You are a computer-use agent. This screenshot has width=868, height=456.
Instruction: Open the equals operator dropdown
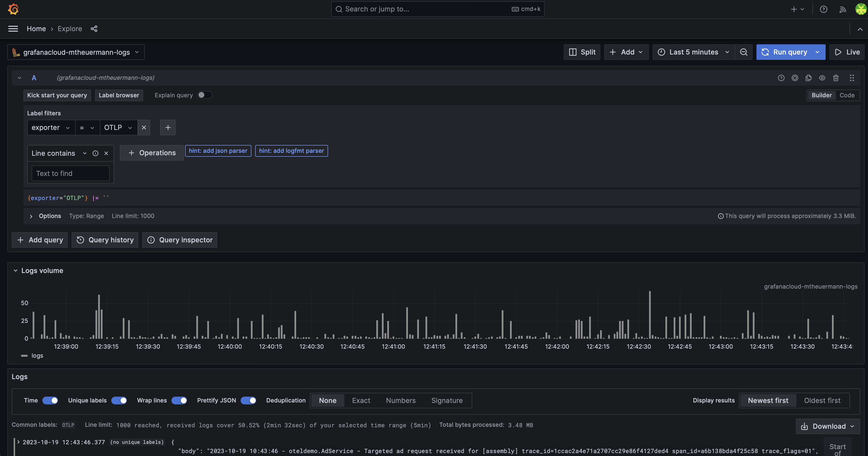[87, 127]
